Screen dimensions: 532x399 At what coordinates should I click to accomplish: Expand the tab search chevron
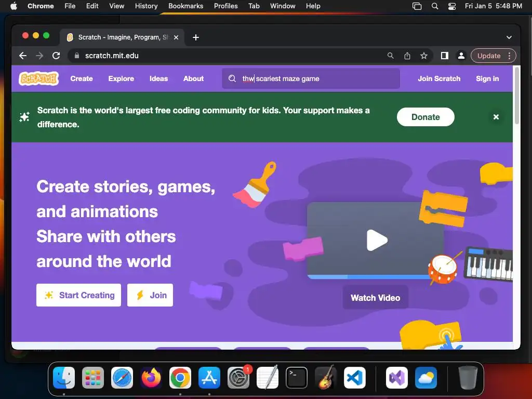pos(509,37)
